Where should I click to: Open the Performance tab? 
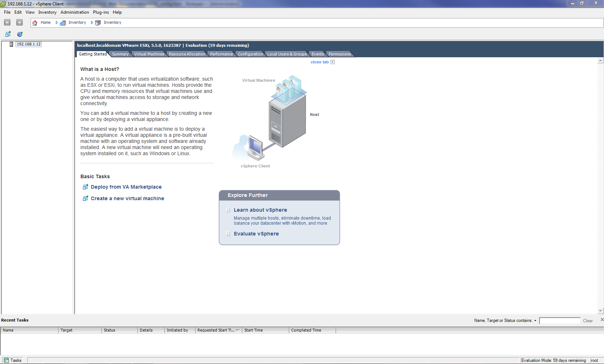221,54
